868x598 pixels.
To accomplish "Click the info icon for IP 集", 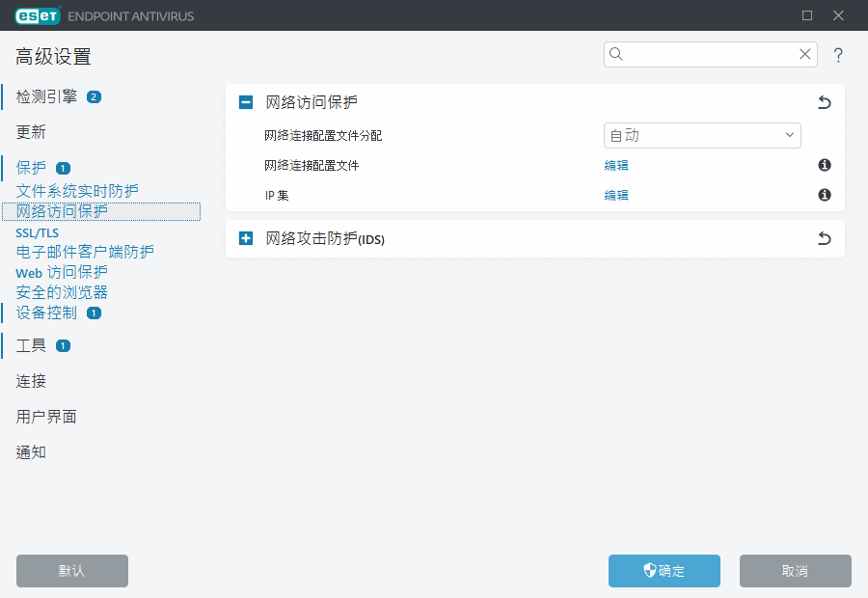I will tap(825, 195).
